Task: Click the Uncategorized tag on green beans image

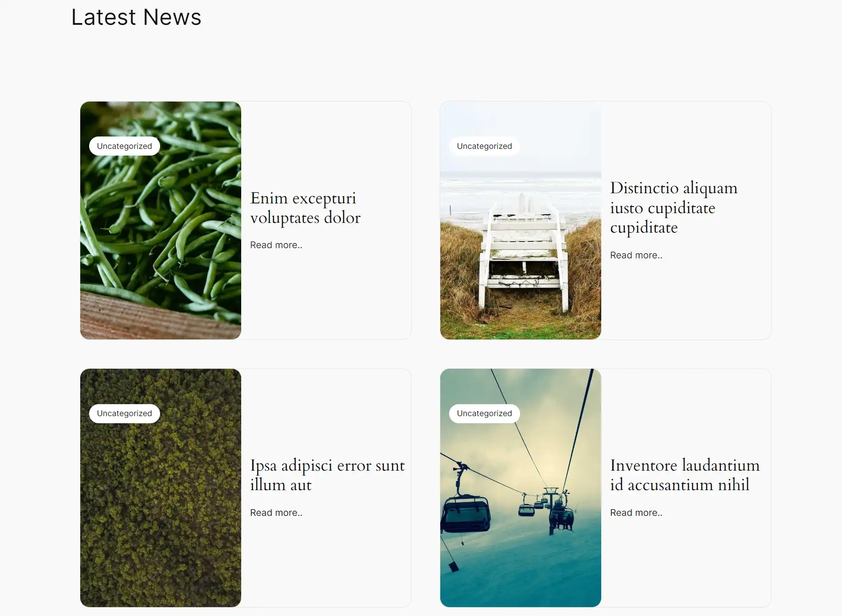Action: click(125, 146)
